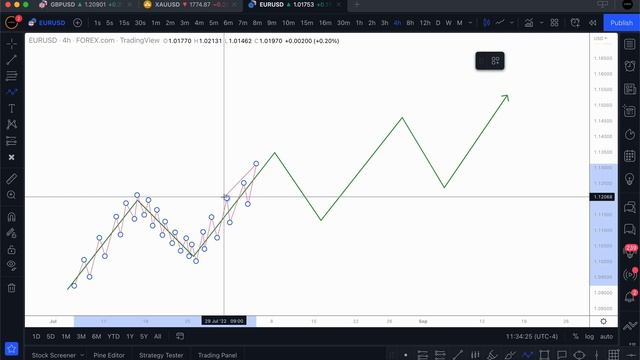Set the range to YTD

coord(113,337)
